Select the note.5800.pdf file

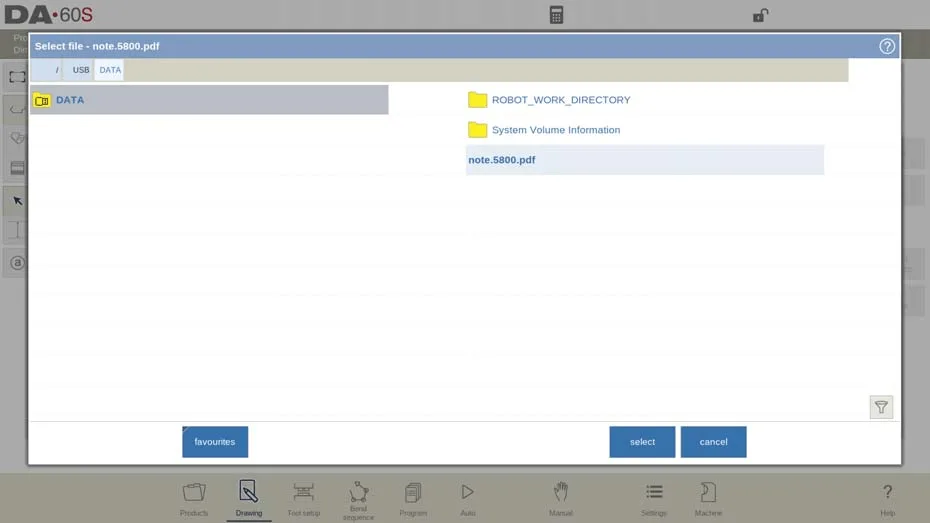click(x=645, y=160)
